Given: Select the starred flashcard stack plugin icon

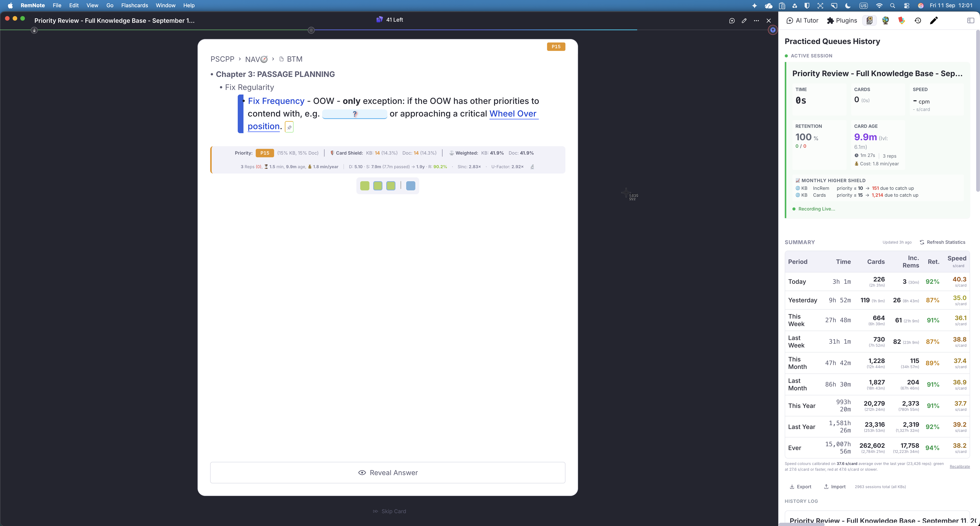Looking at the screenshot, I should click(869, 20).
